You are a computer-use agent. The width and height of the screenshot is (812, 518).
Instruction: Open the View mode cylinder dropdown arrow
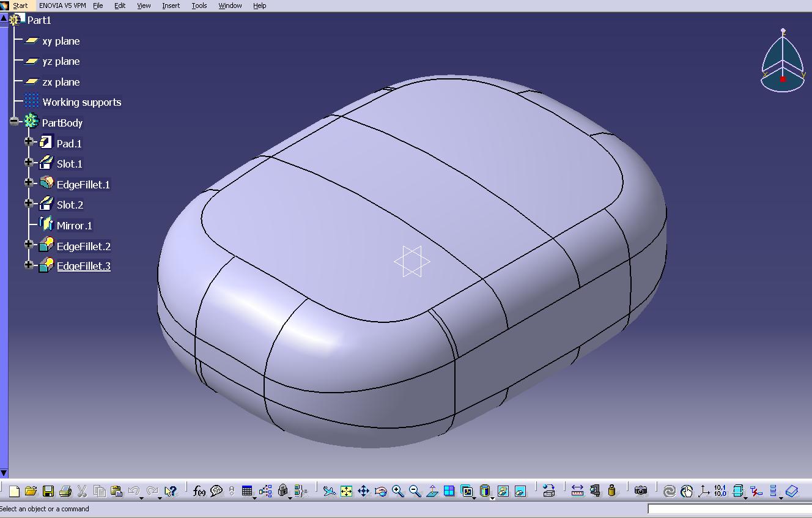[x=493, y=498]
